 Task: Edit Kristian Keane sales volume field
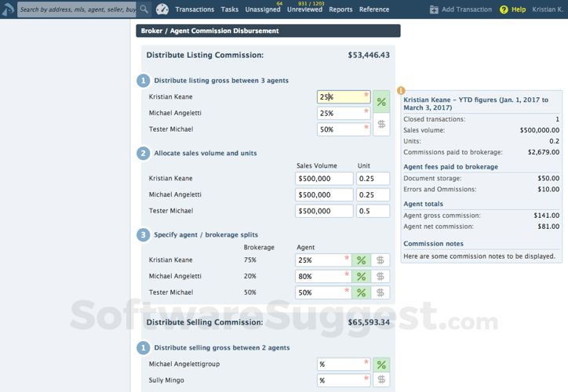[x=324, y=179]
